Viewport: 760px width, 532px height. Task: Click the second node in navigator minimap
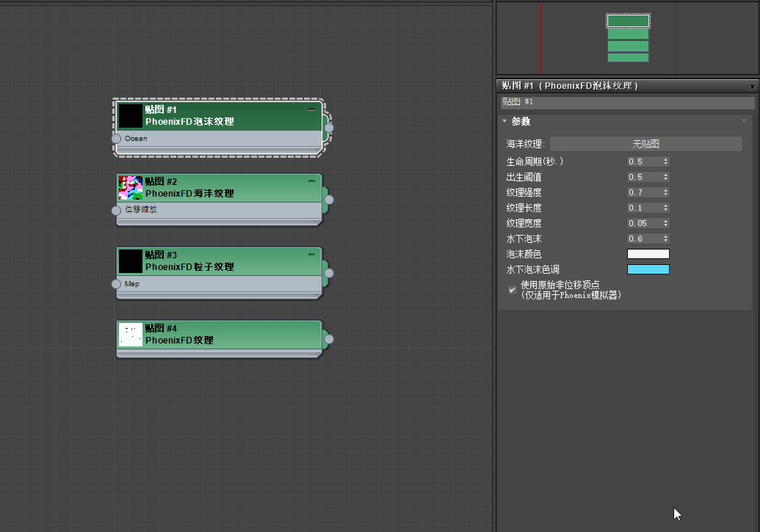coord(628,34)
